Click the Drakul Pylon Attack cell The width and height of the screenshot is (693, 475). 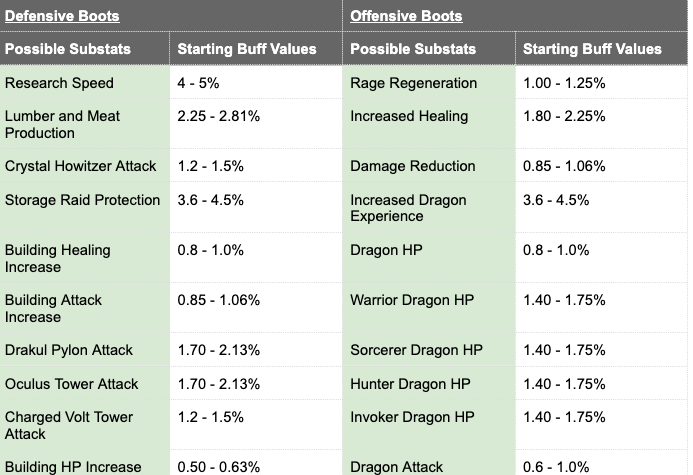click(x=85, y=350)
